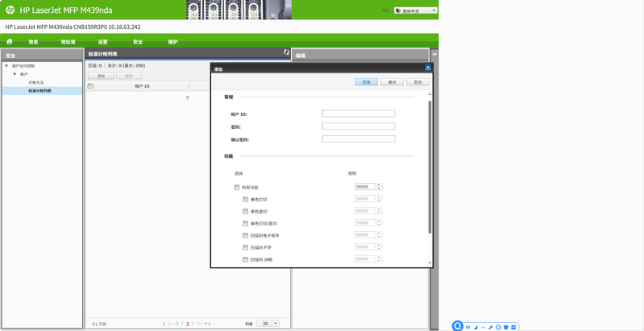The height and width of the screenshot is (331, 644).
Task: Open the list page-size dropdown showing 30
Action: point(268,323)
